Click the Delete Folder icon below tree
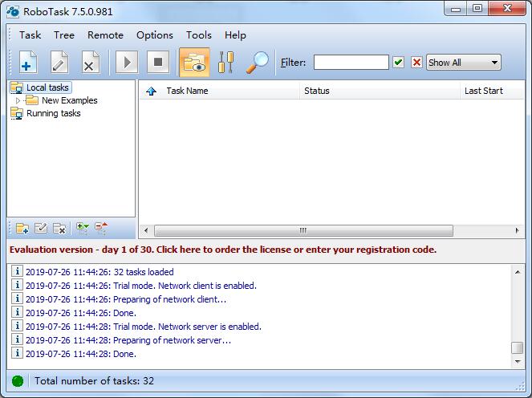532x398 pixels. 59,229
